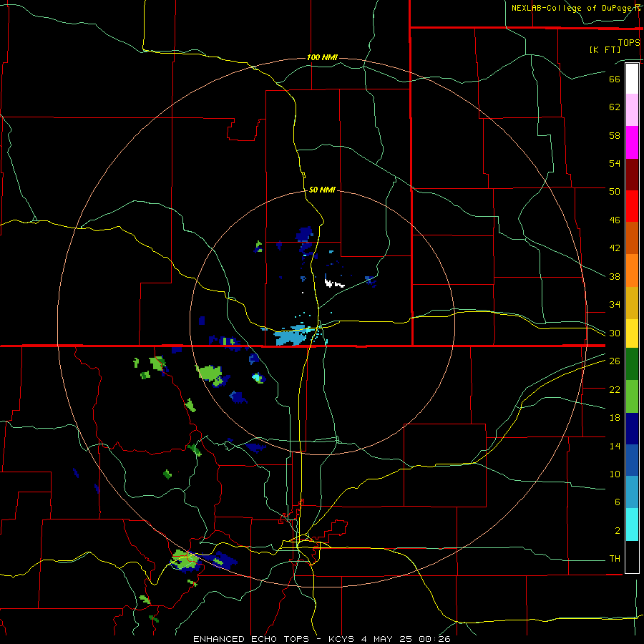Click the '62' legend value
The image size is (644, 644).
pos(615,107)
